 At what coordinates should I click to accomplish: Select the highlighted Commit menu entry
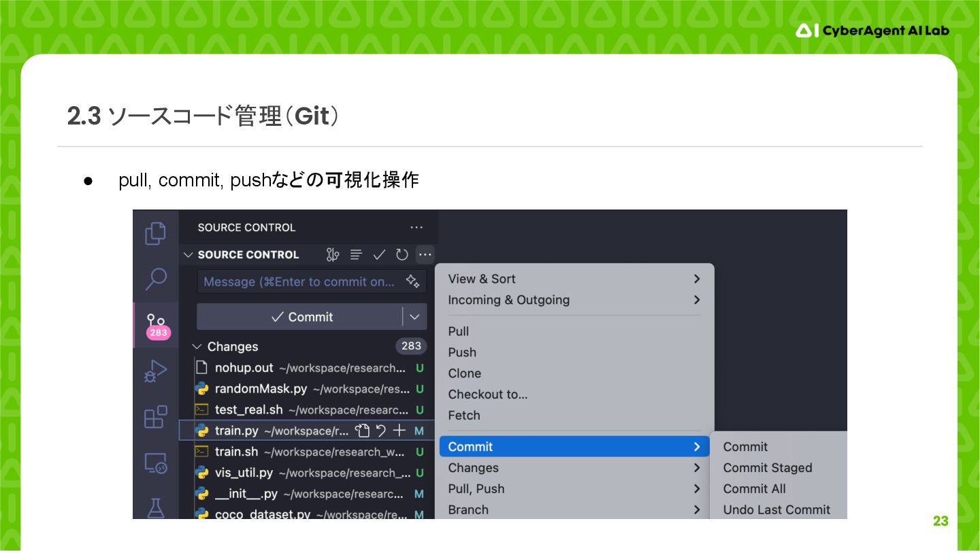(x=574, y=447)
